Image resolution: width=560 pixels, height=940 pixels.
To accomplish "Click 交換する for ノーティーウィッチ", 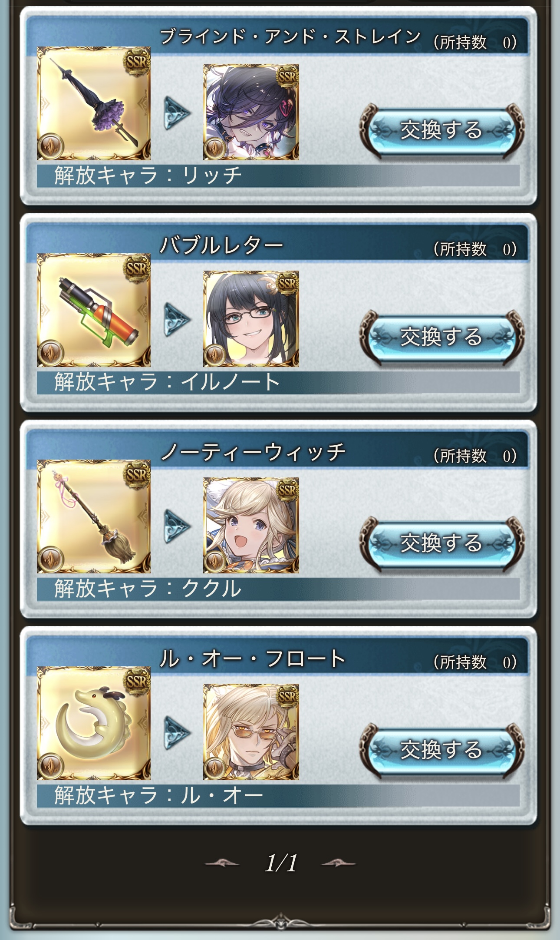I will click(x=441, y=543).
